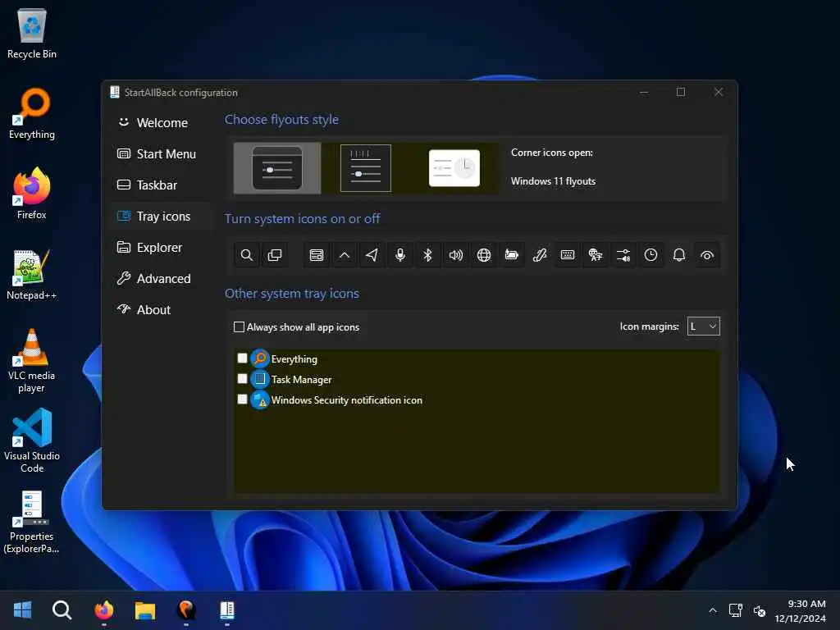Image resolution: width=840 pixels, height=630 pixels.
Task: Toggle the Volume system icon
Action: pos(456,255)
